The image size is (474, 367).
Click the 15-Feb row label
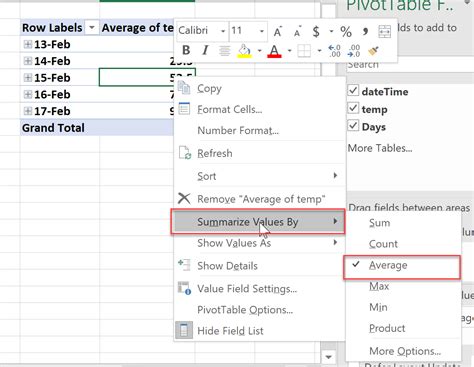pos(52,78)
